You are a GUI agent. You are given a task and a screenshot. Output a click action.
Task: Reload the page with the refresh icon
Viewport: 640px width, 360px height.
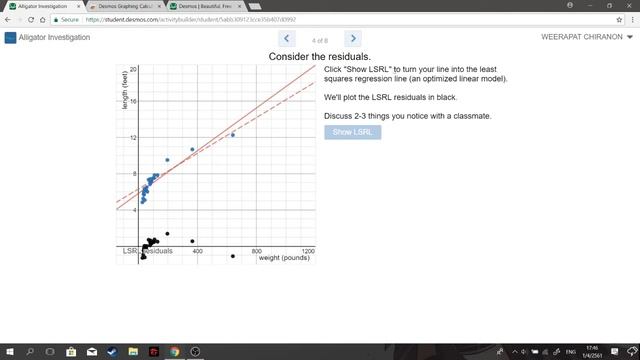(31, 20)
